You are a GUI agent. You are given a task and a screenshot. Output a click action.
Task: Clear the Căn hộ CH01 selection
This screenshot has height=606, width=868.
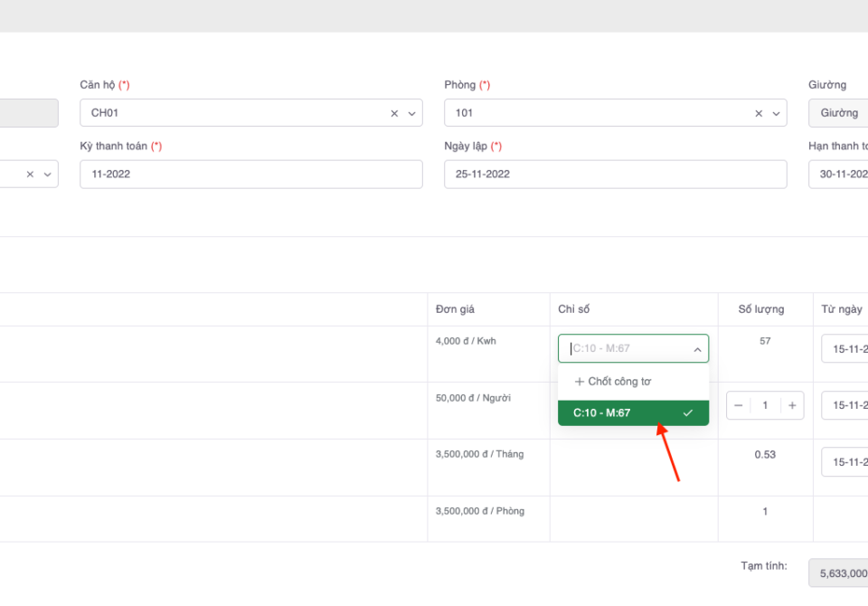(x=394, y=114)
